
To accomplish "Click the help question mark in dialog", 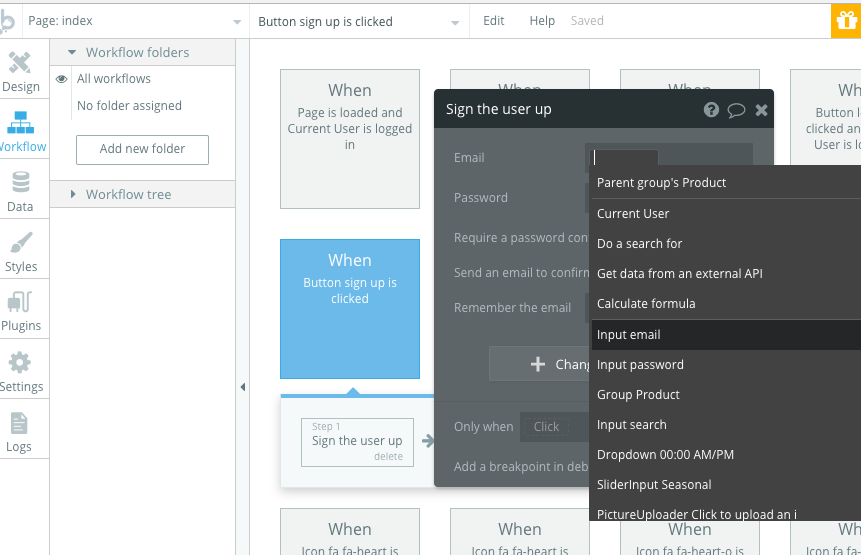I will tap(711, 110).
